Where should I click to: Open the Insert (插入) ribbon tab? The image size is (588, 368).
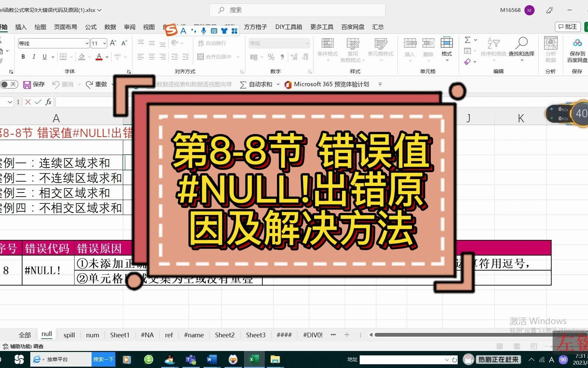coord(21,27)
